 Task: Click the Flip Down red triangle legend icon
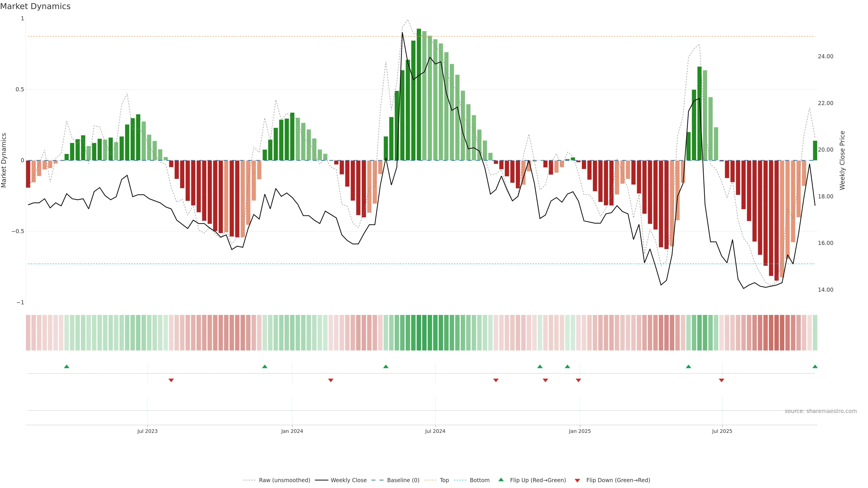point(577,480)
